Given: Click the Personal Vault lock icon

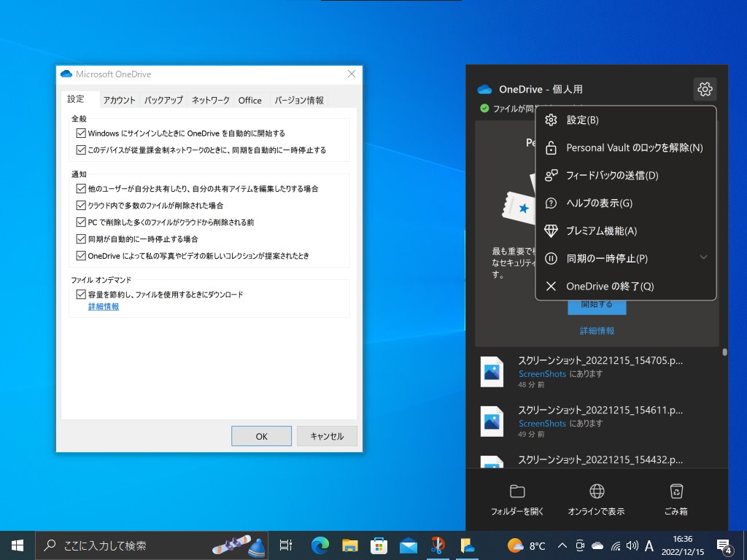Looking at the screenshot, I should point(551,147).
